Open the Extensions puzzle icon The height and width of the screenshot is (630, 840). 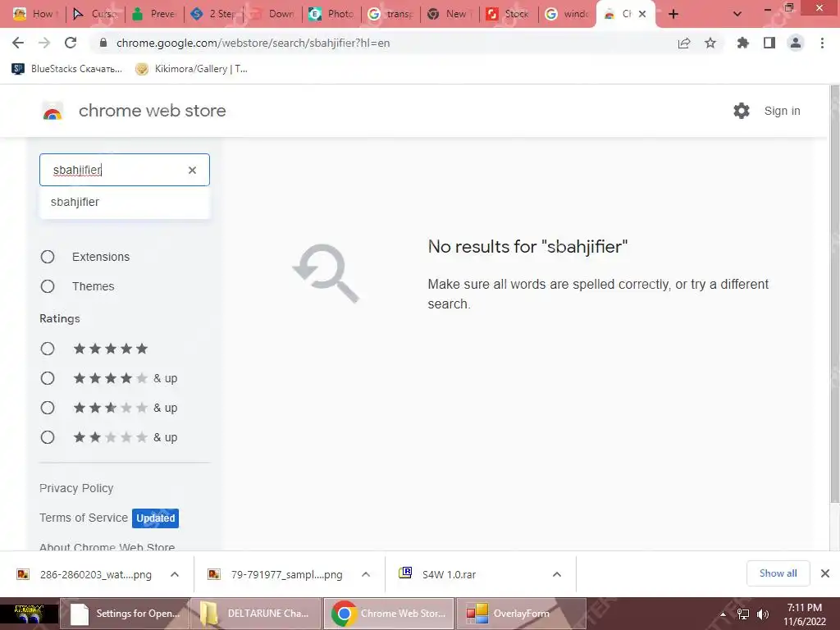click(x=743, y=43)
